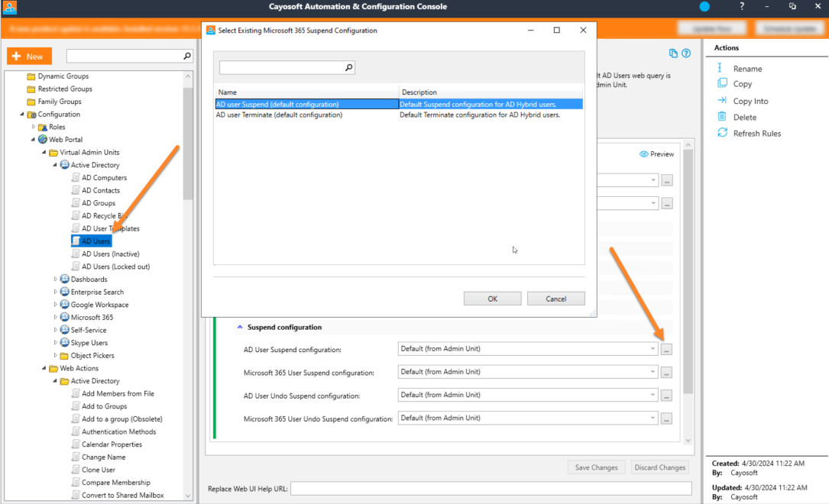Select Enterprise Search tree item
This screenshot has width=829, height=504.
pos(97,292)
